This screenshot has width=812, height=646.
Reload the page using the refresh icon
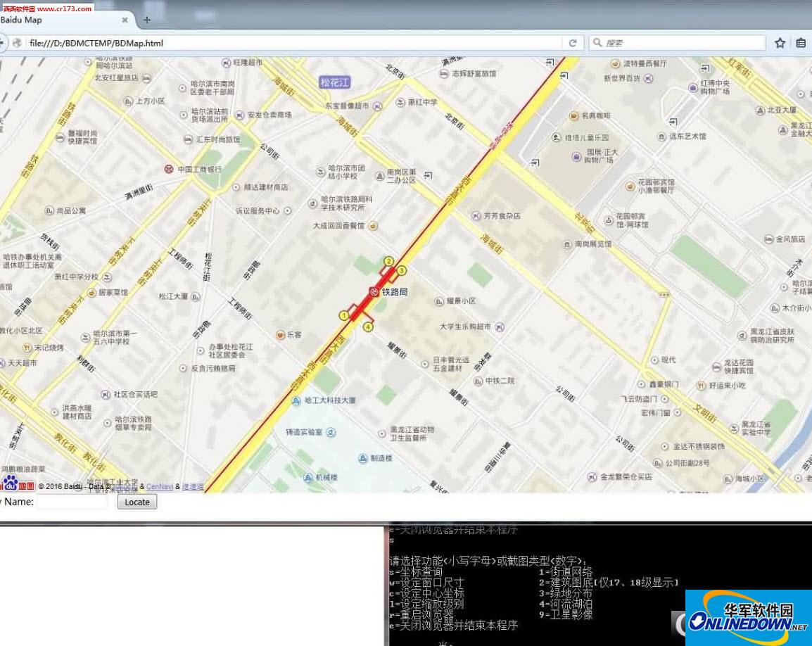coord(573,43)
